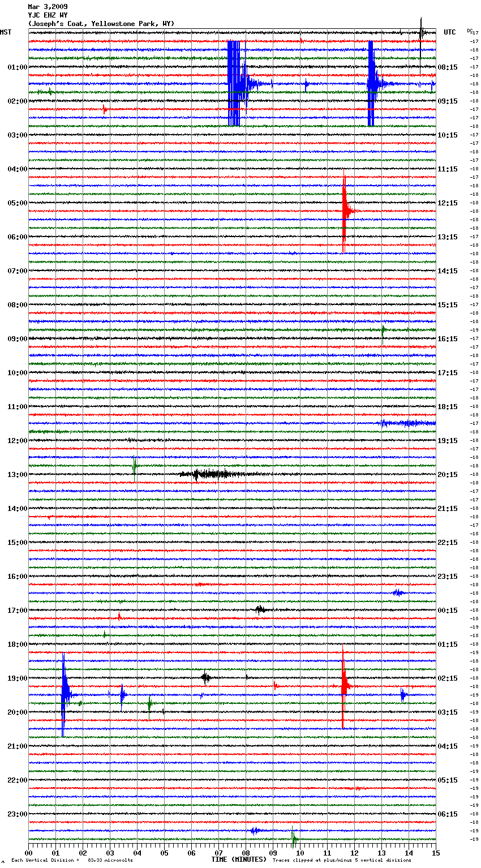Viewport: 481px width, 868px height.
Task: Select minute tick label '12' on bottom axis
Action: [354, 853]
